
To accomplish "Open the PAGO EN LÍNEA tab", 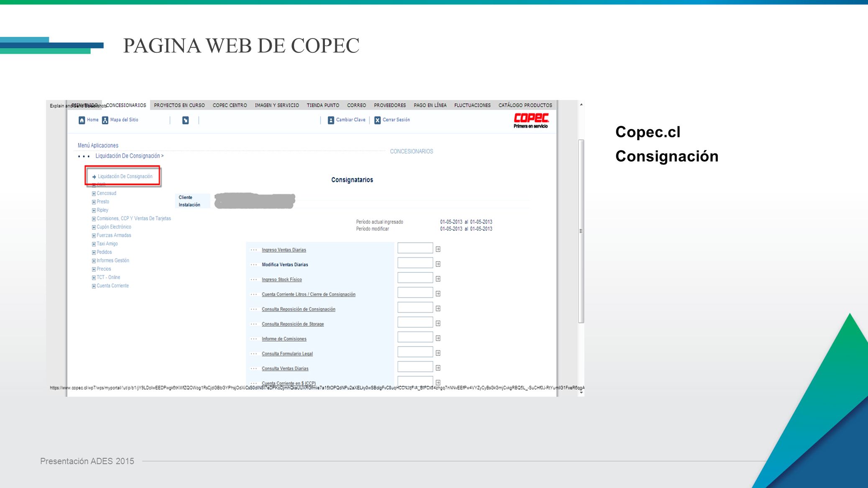I will point(430,105).
